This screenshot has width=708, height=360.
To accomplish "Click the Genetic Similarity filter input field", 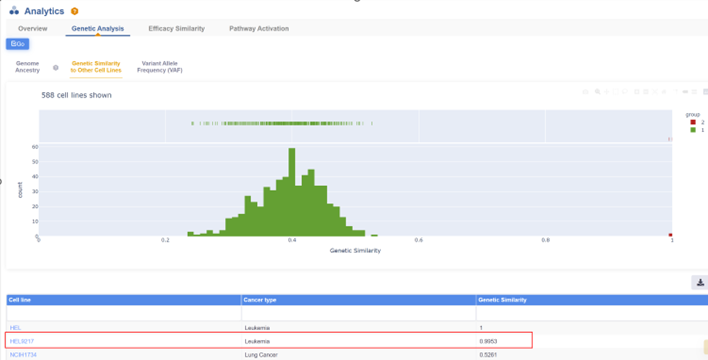I will [x=592, y=313].
